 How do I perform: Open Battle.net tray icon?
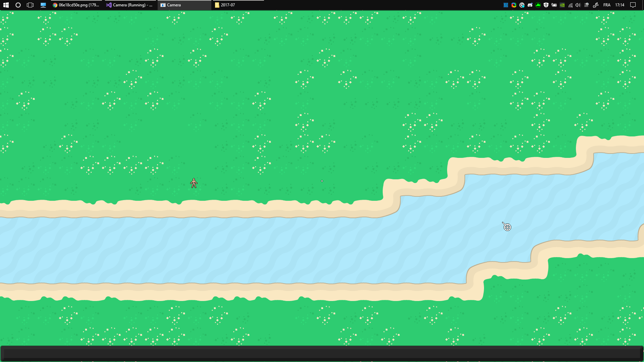click(506, 5)
